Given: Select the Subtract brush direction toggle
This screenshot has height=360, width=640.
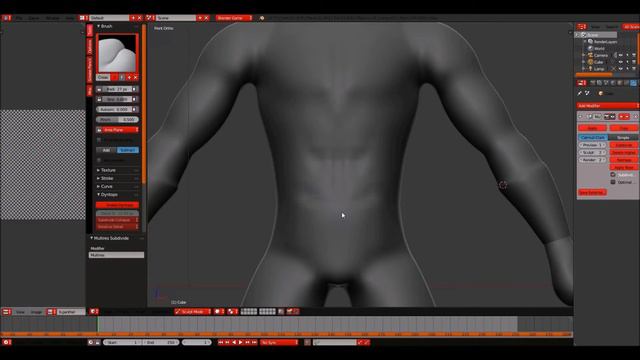Looking at the screenshot, I should point(128,150).
